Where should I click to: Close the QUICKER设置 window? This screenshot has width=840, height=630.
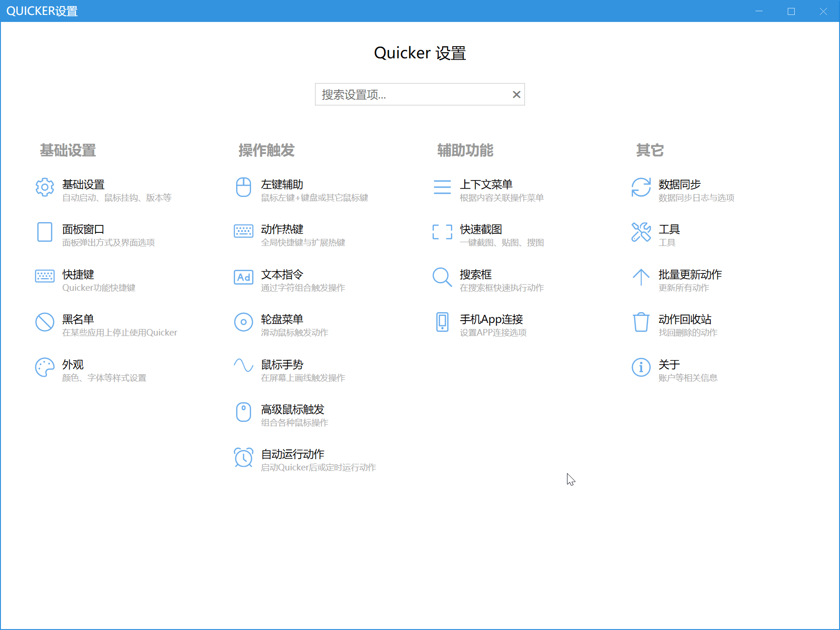coord(824,11)
